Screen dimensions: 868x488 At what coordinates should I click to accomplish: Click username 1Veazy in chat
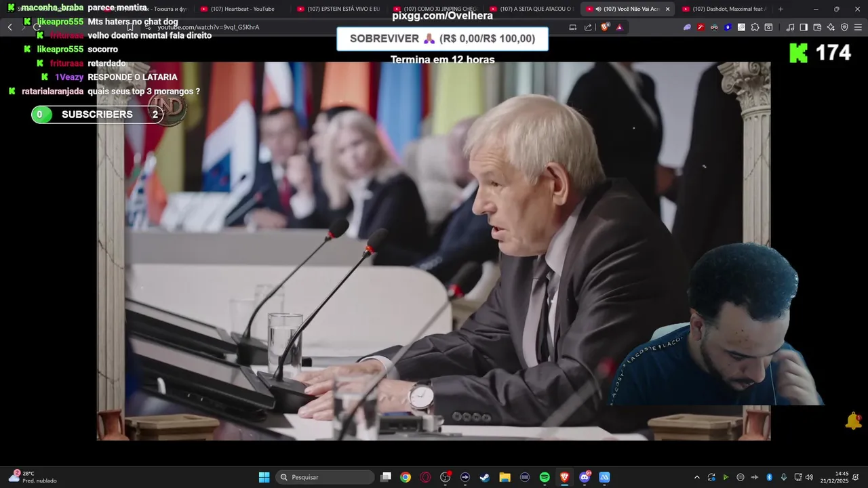point(68,77)
